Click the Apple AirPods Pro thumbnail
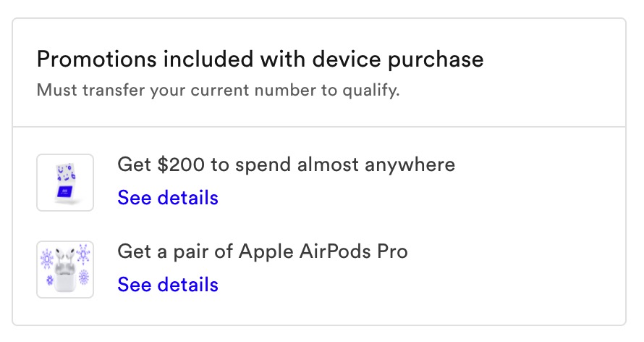Viewport: 644px width, 342px height. 65,270
